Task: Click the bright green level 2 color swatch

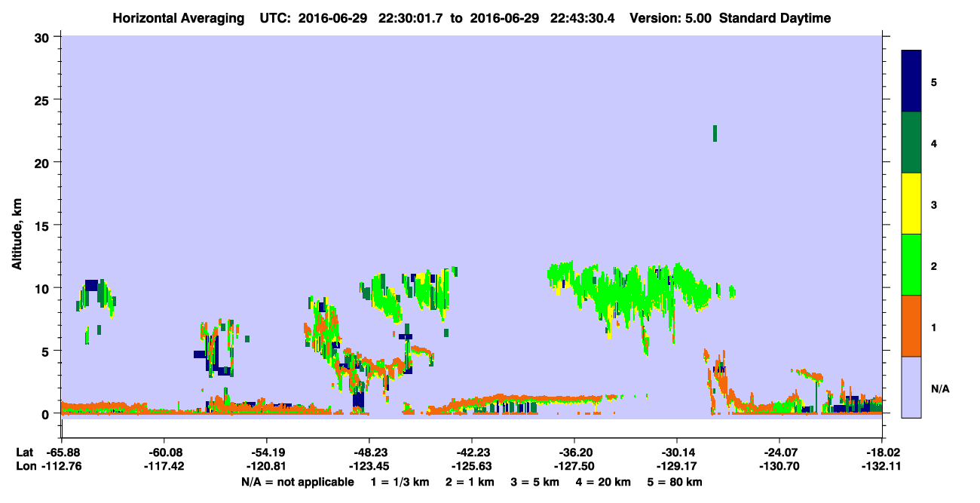Action: pos(911,265)
